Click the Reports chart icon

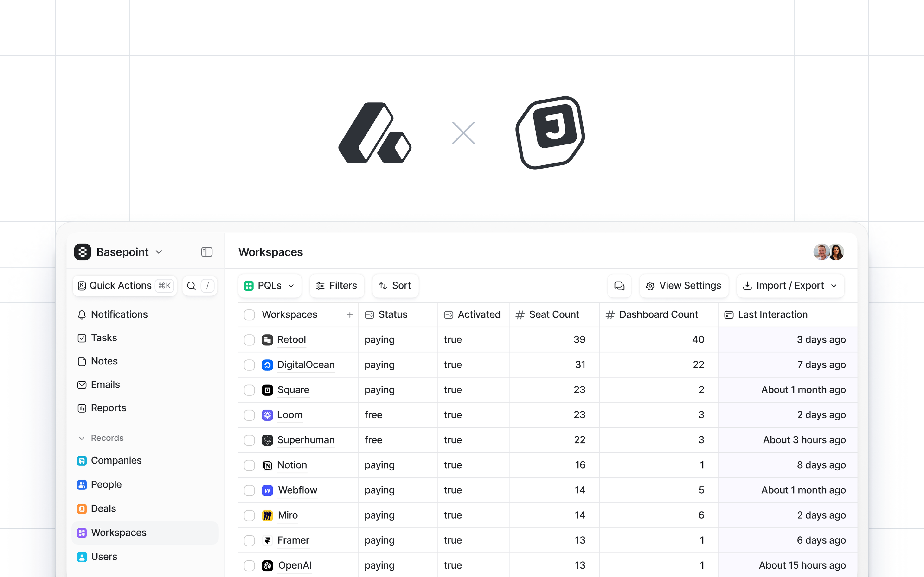point(82,408)
